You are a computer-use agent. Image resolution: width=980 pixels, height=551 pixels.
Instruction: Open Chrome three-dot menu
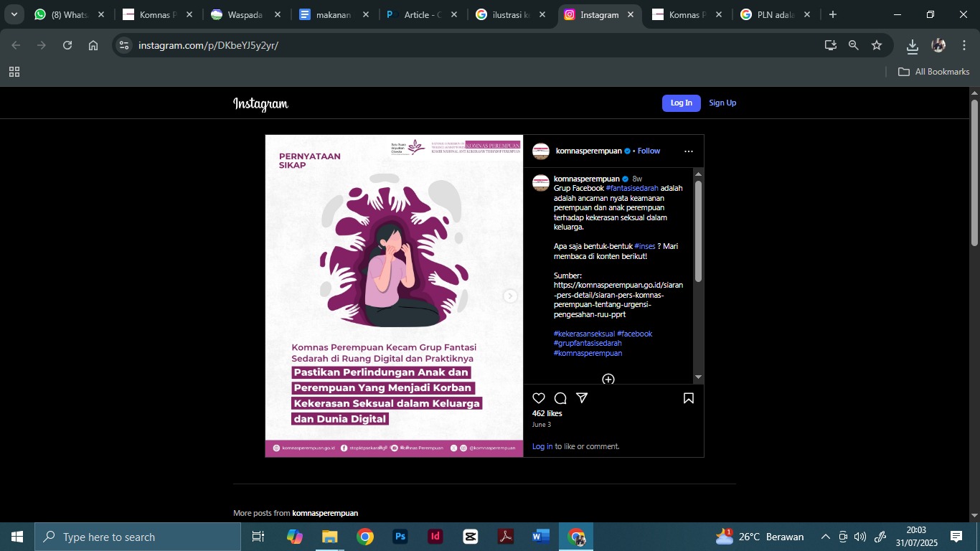pos(964,45)
